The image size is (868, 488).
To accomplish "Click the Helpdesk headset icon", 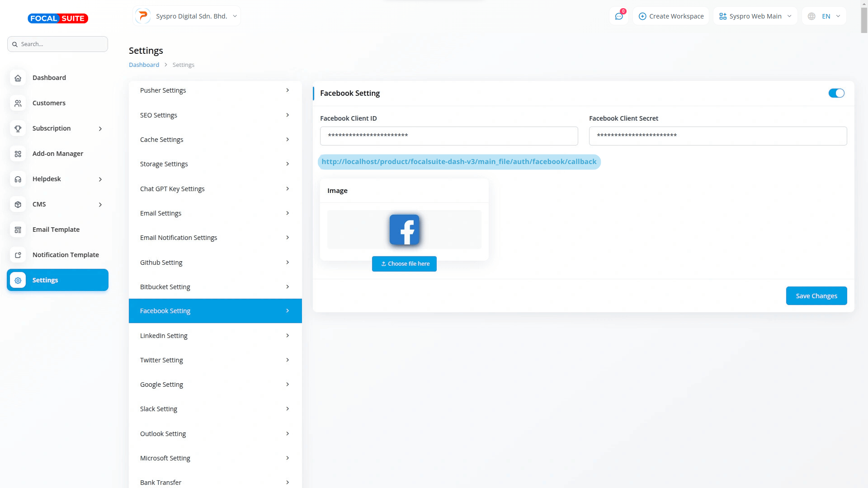I will coord(18,179).
